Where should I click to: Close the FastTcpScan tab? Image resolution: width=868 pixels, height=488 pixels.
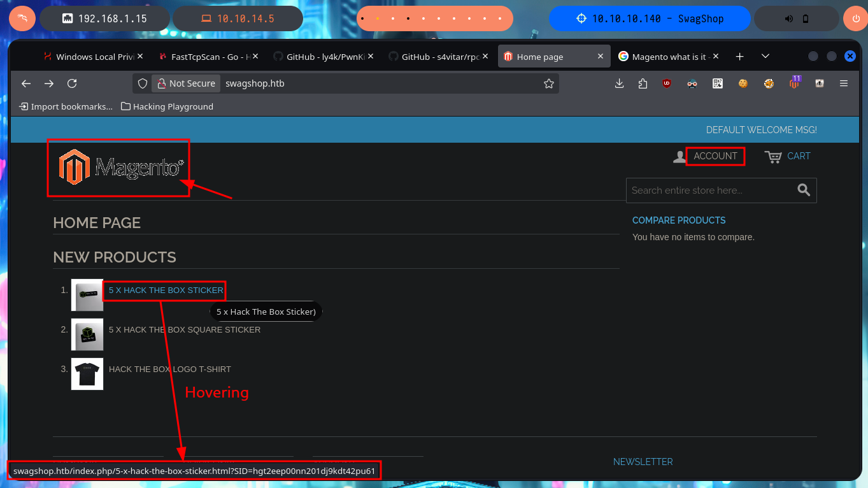click(255, 57)
